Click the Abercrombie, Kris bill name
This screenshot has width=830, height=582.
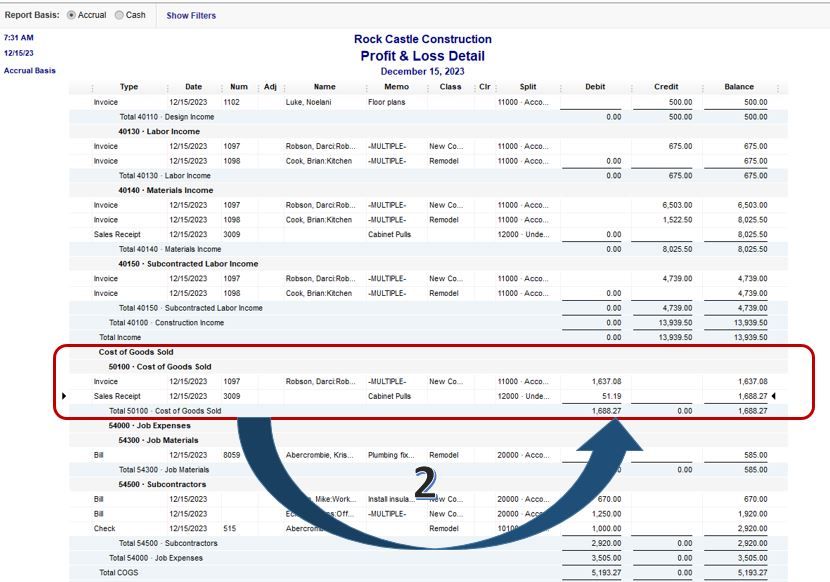(x=320, y=455)
